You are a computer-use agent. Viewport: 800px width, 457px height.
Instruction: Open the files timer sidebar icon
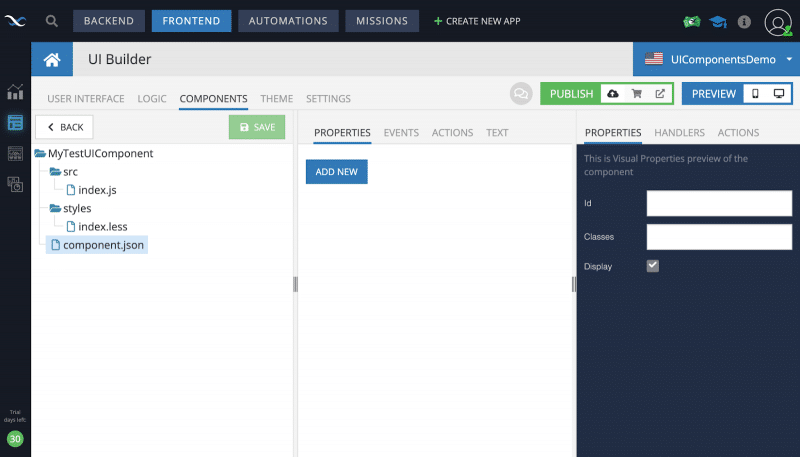point(15,184)
